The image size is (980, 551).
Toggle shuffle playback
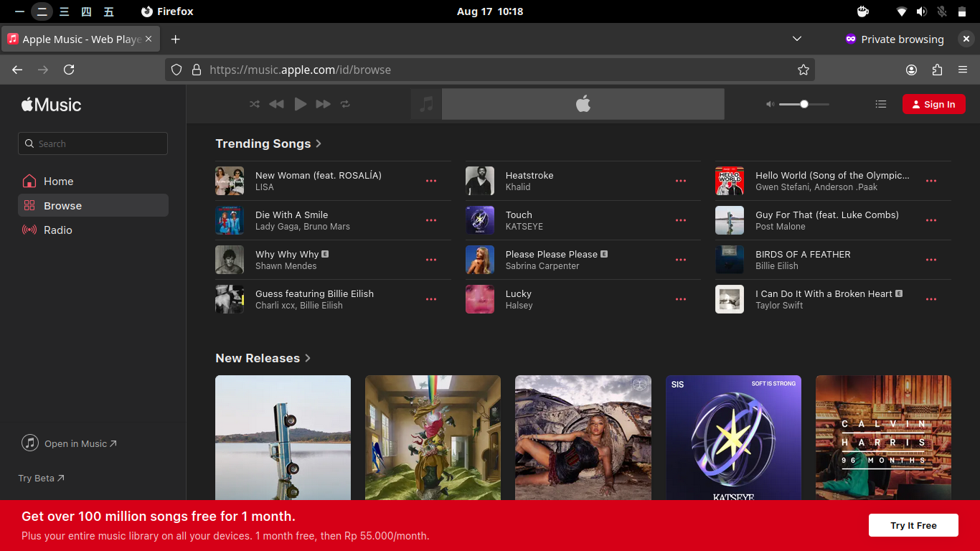tap(255, 104)
